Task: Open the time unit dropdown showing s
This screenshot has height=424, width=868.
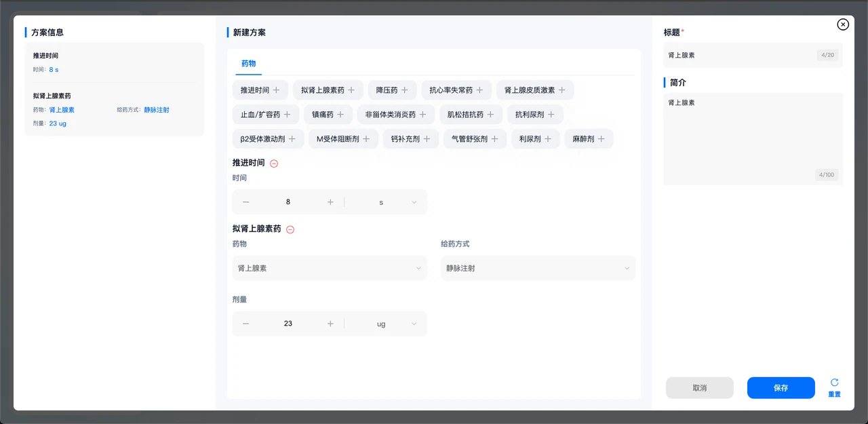Action: click(x=386, y=202)
